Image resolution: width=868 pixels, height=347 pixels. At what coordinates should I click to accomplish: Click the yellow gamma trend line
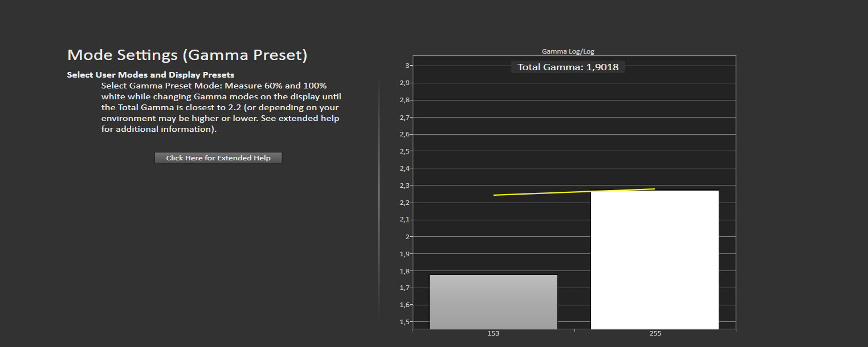click(574, 192)
